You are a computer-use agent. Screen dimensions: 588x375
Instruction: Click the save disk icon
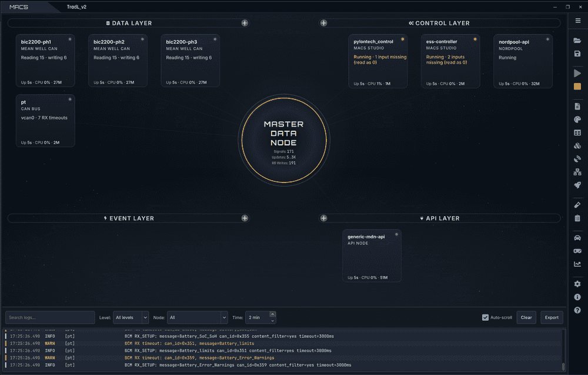pyautogui.click(x=577, y=54)
